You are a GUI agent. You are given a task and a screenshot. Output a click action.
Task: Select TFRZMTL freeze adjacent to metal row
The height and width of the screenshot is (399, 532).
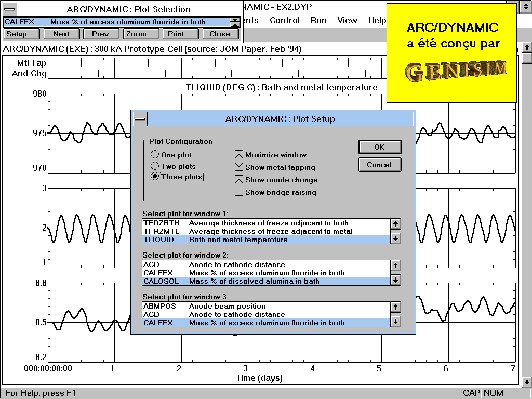[267, 231]
